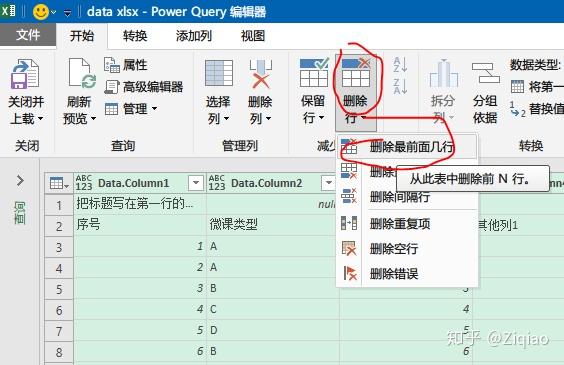Switch to the Add Column (添加列) tab
The width and height of the screenshot is (564, 365).
(x=194, y=36)
